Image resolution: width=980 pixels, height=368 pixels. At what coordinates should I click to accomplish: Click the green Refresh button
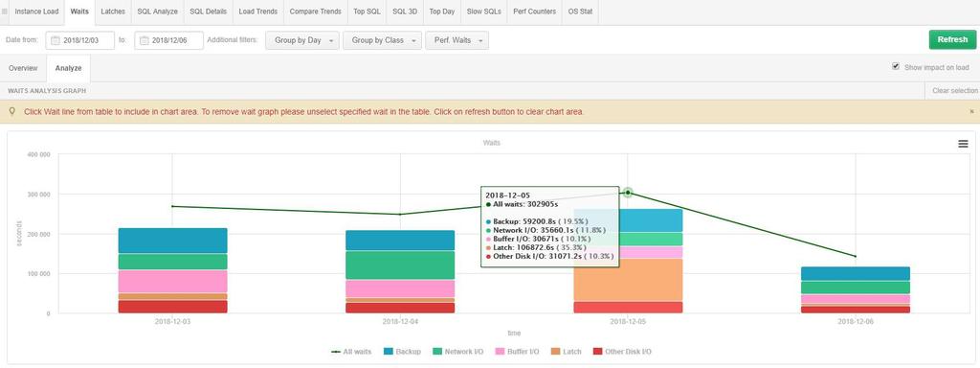point(952,39)
